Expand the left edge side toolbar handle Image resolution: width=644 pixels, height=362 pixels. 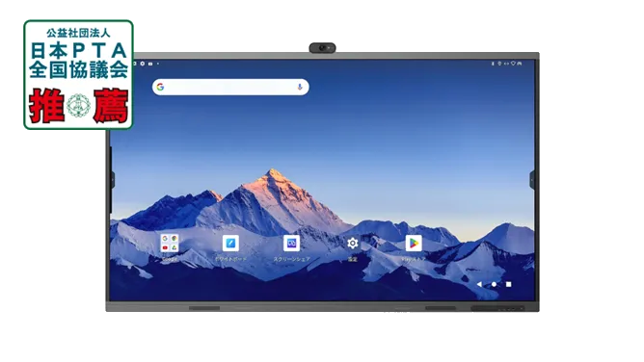coord(113,180)
